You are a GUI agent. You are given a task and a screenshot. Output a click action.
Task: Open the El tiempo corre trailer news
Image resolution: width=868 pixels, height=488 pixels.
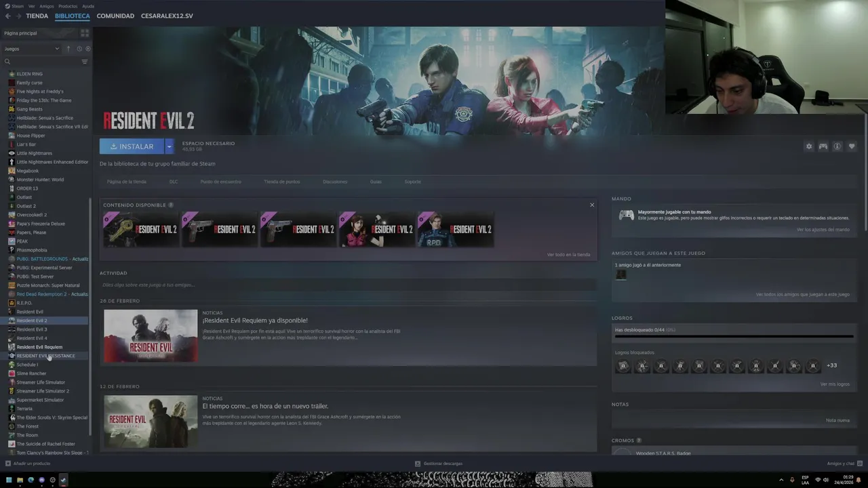[265, 406]
